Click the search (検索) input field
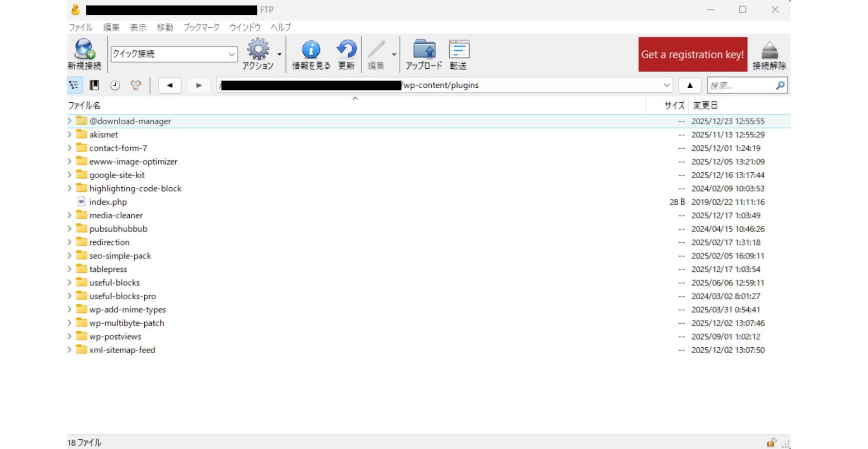The image size is (868, 449). [741, 85]
